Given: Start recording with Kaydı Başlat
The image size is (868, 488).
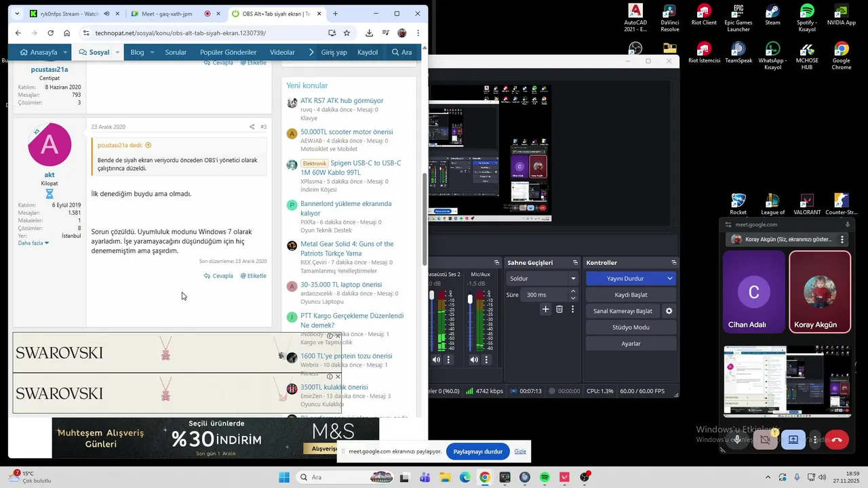Looking at the screenshot, I should click(631, 295).
